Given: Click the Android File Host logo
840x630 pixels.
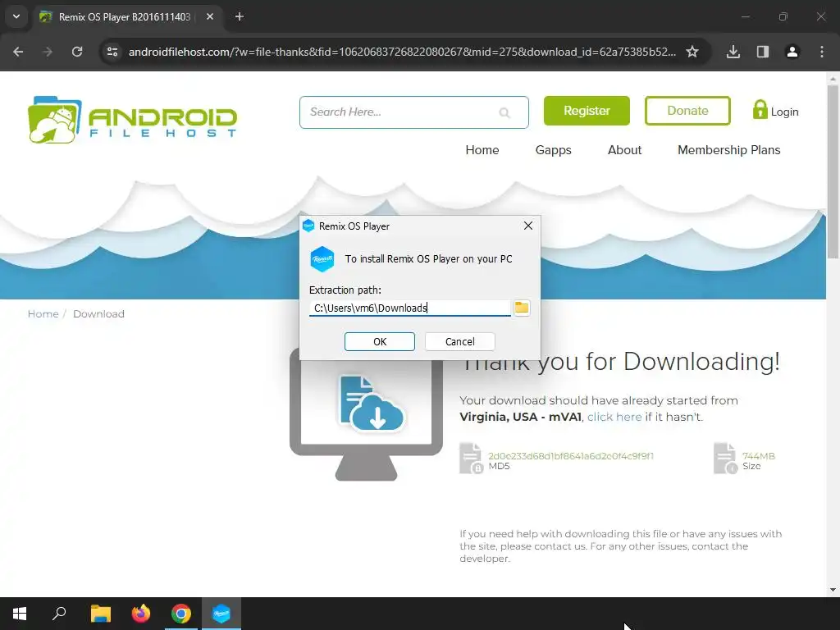Looking at the screenshot, I should tap(132, 120).
